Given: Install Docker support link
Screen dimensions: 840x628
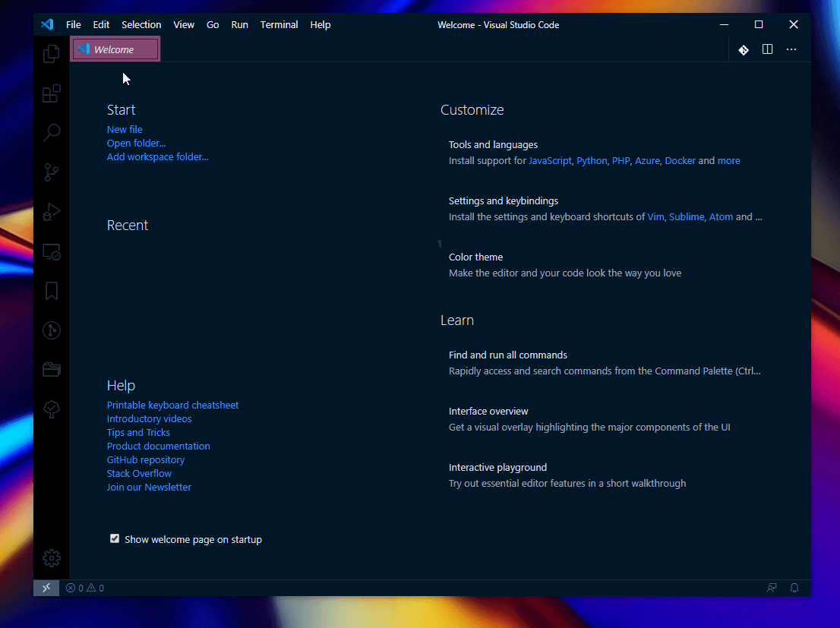Looking at the screenshot, I should coord(680,161).
